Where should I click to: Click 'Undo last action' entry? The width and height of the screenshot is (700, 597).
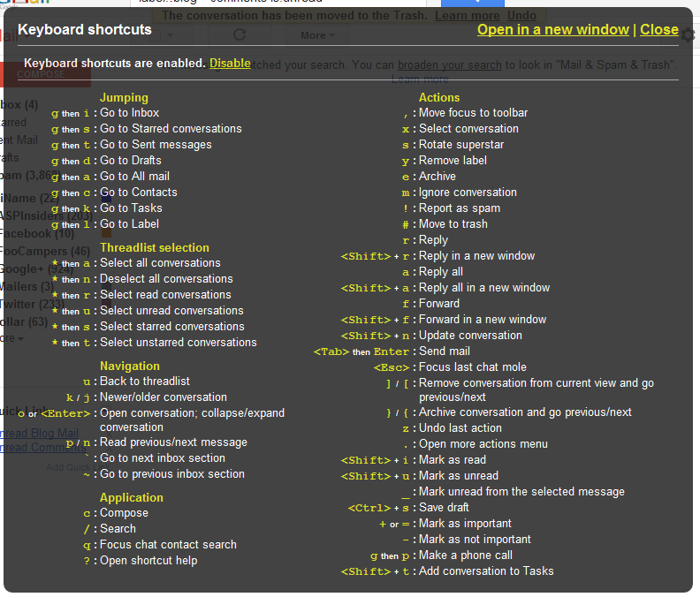click(460, 428)
